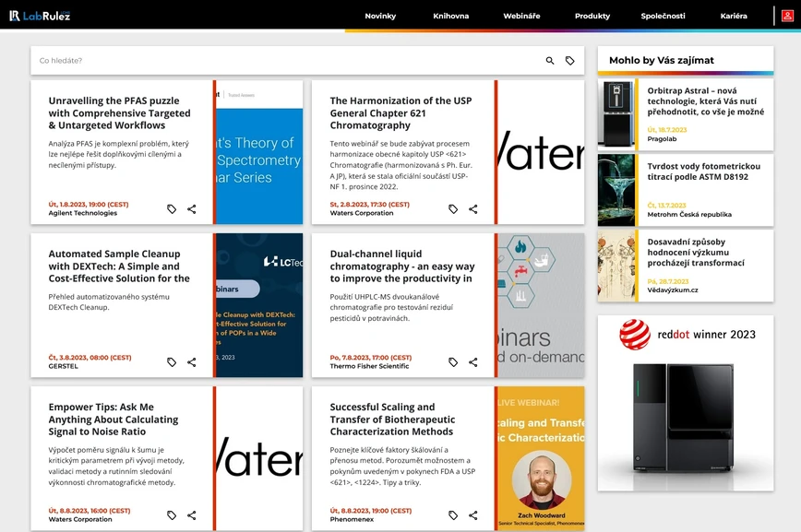This screenshot has height=532, width=801.
Task: Share the USP General Chapter 621 webinar
Action: click(x=473, y=208)
